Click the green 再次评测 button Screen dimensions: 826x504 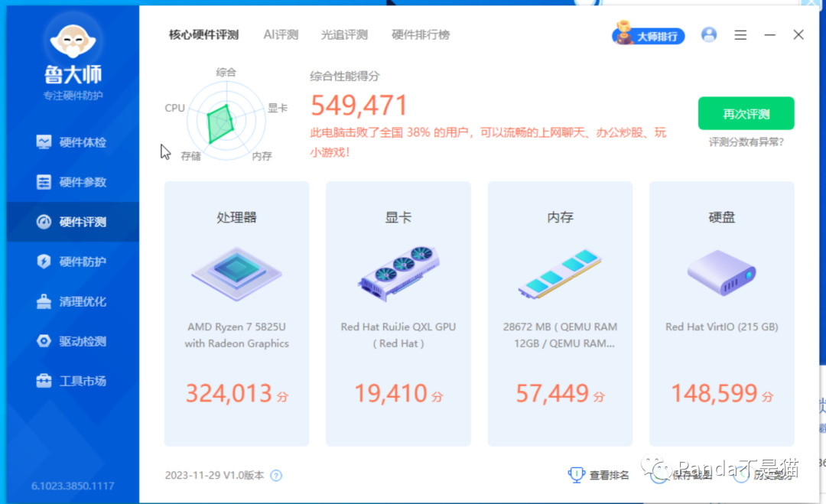pos(746,113)
